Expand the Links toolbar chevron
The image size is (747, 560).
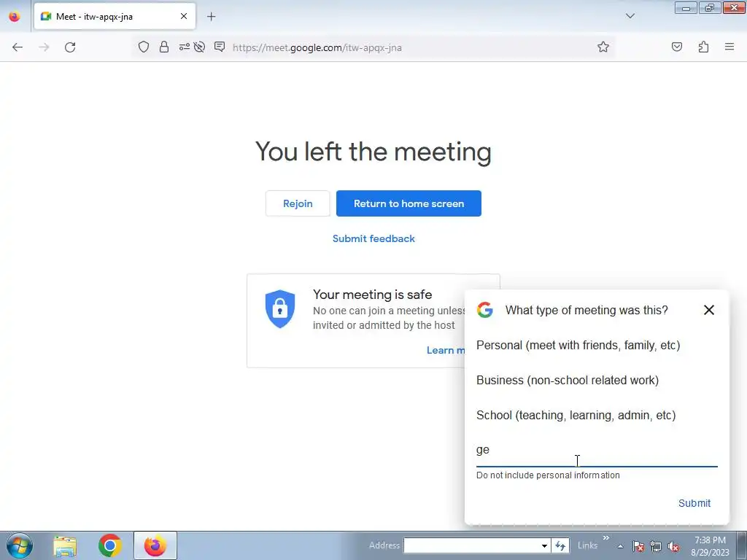click(x=606, y=538)
